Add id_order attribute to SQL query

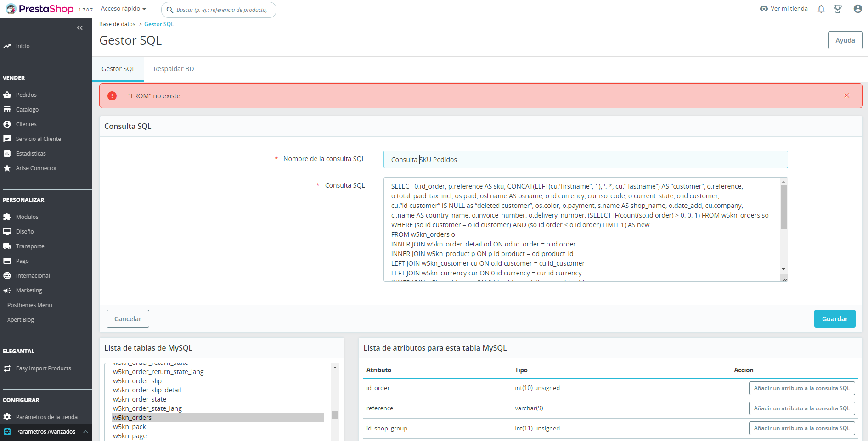[x=802, y=388]
